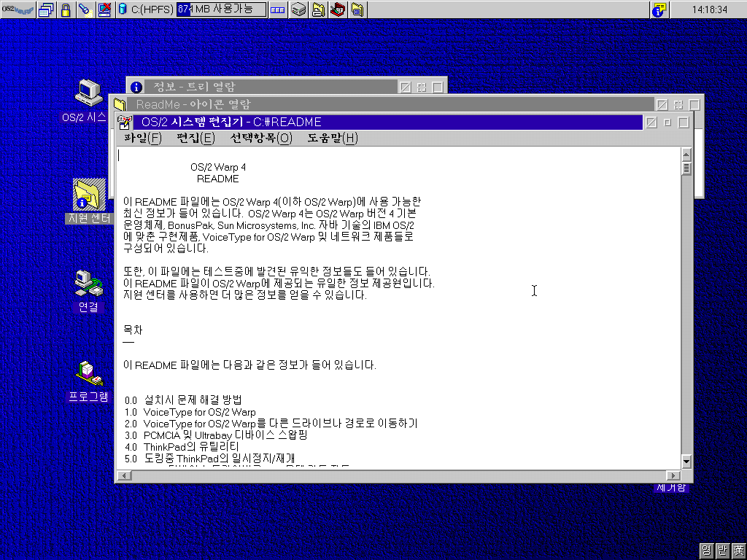Click the editor window restore button
This screenshot has width=747, height=560.
667,122
